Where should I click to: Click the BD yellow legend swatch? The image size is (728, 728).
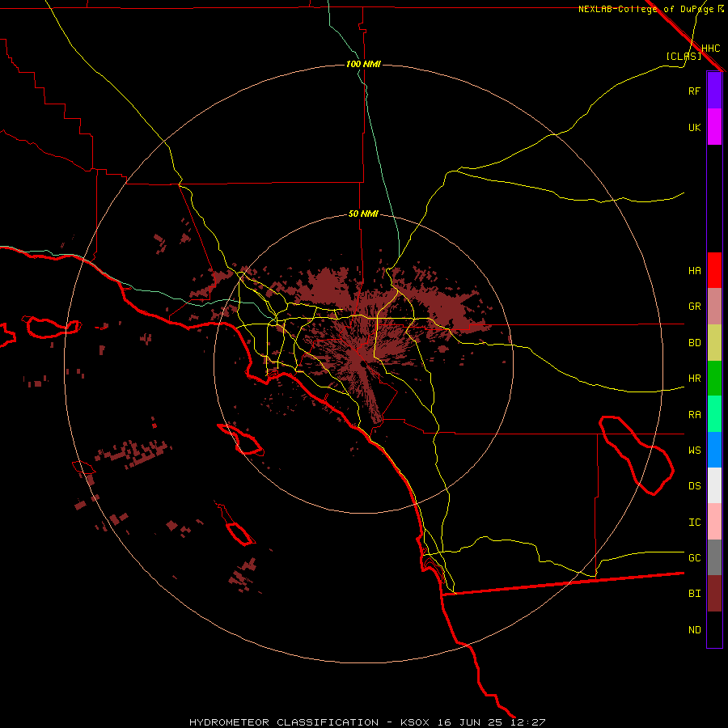click(x=714, y=343)
